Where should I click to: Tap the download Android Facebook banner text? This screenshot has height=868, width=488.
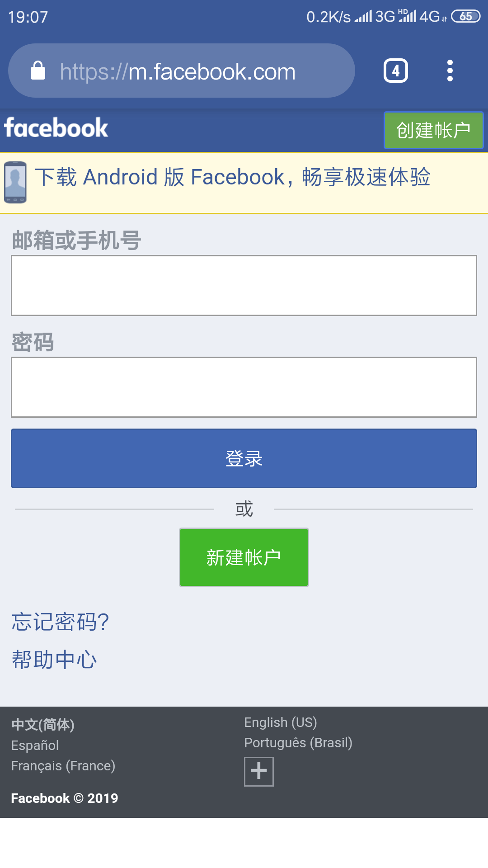point(233,177)
